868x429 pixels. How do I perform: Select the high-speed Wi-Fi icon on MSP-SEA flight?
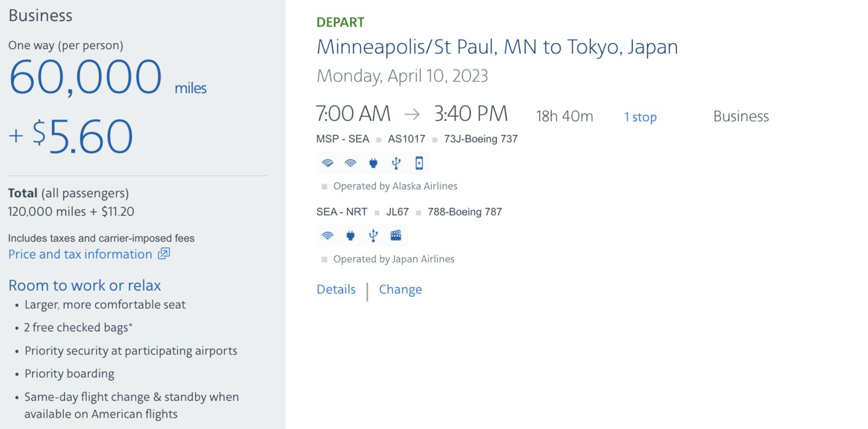[x=328, y=163]
